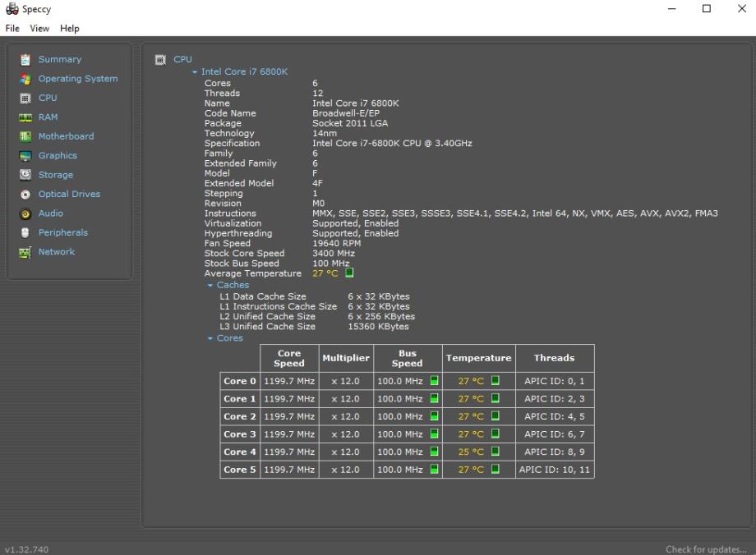Click the RAM memory stick icon
Image resolution: width=756 pixels, height=555 pixels.
[x=25, y=117]
